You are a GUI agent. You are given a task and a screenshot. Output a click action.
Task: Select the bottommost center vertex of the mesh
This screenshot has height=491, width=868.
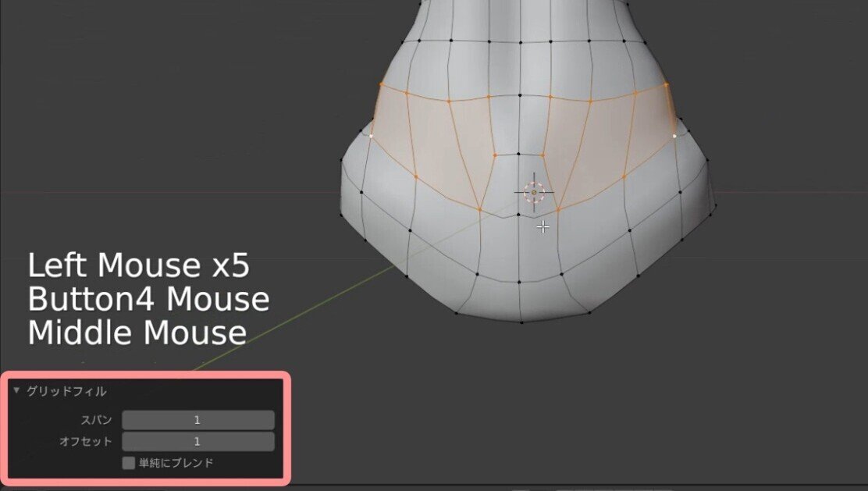[521, 322]
